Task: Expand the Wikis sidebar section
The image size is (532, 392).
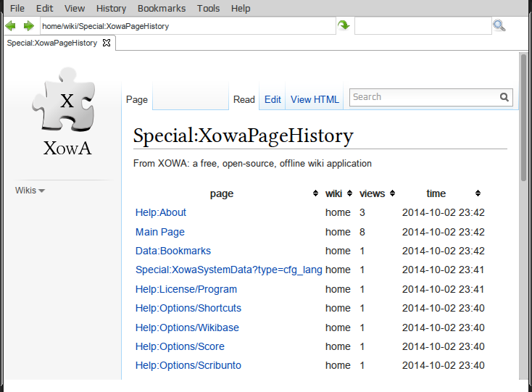Action: (30, 191)
